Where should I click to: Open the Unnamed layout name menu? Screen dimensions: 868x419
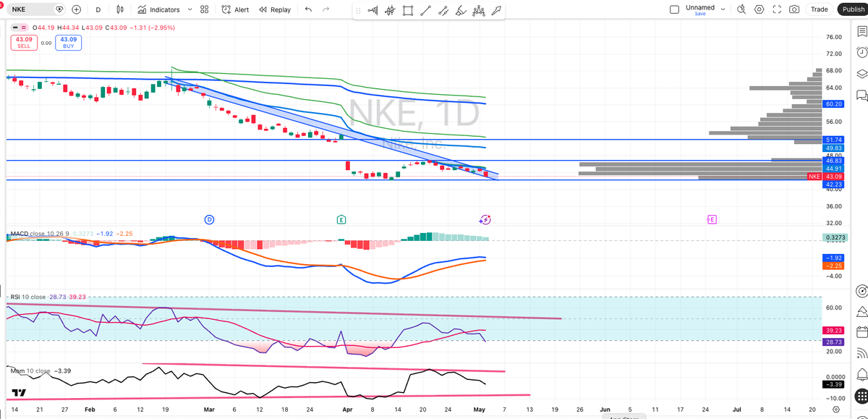tap(699, 7)
